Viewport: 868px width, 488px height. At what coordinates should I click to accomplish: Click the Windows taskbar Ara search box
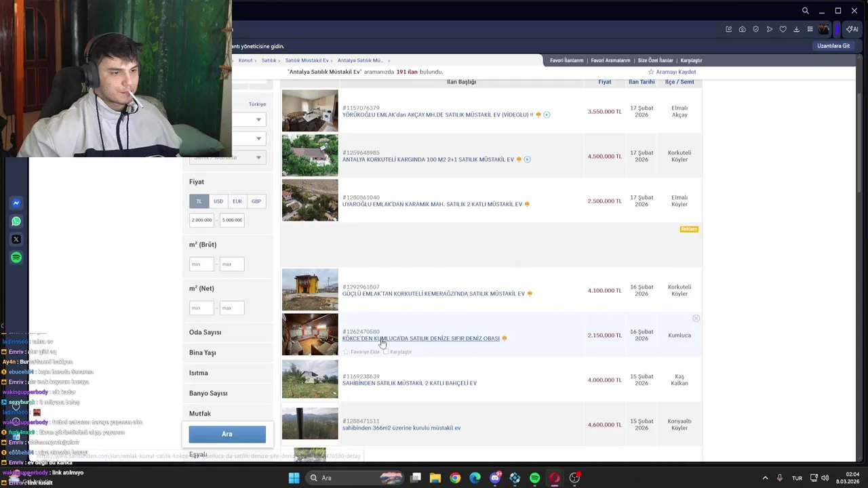[x=355, y=478]
